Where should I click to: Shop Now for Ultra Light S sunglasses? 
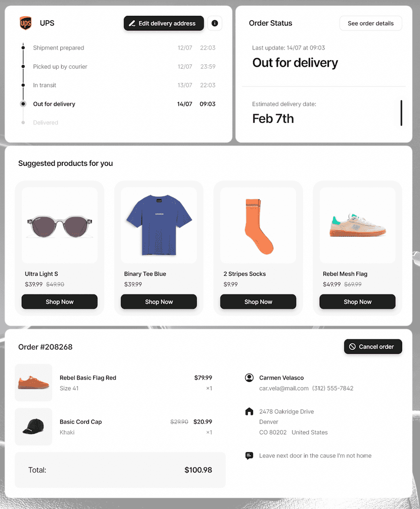tap(59, 302)
